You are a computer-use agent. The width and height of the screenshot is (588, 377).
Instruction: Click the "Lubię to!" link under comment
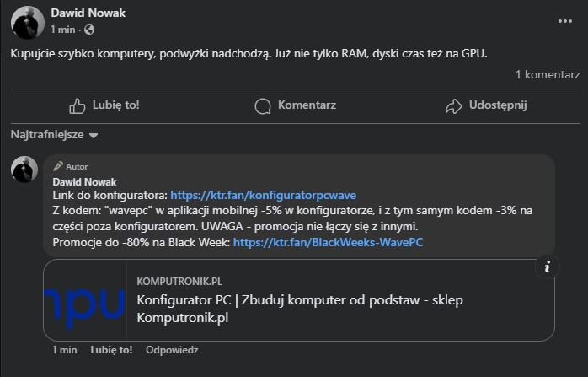click(x=111, y=349)
